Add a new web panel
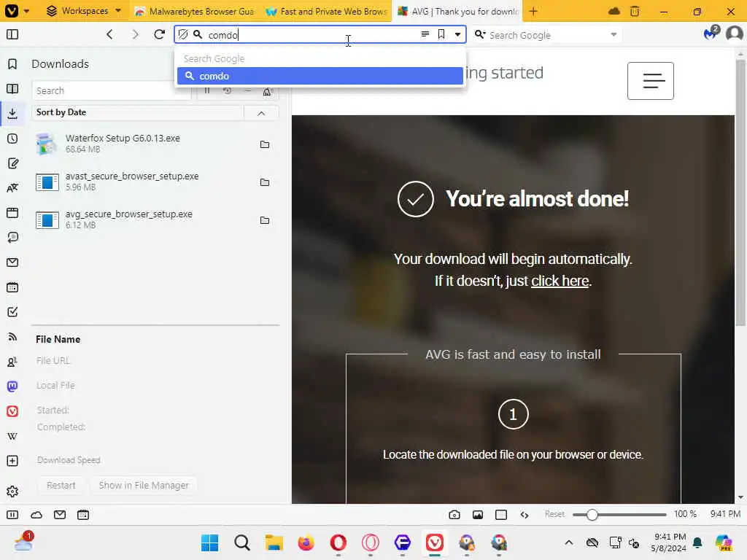 click(x=12, y=461)
